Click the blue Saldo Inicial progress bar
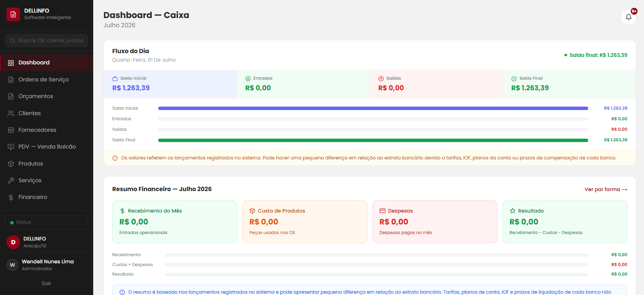 (x=373, y=108)
